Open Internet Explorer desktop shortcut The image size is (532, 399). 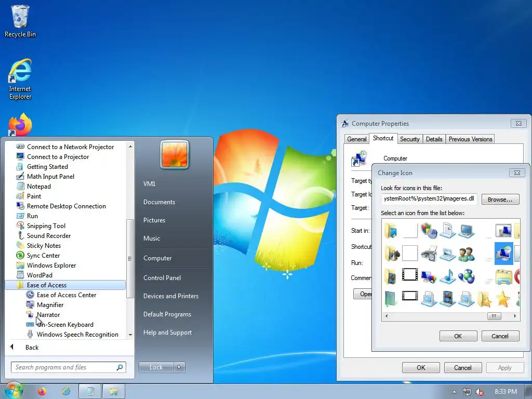[20, 79]
